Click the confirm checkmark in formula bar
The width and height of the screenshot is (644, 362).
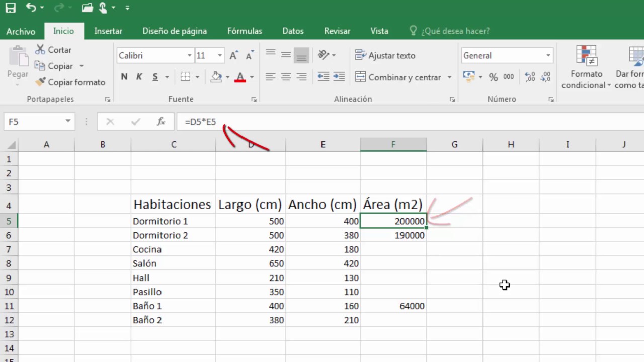pos(135,122)
